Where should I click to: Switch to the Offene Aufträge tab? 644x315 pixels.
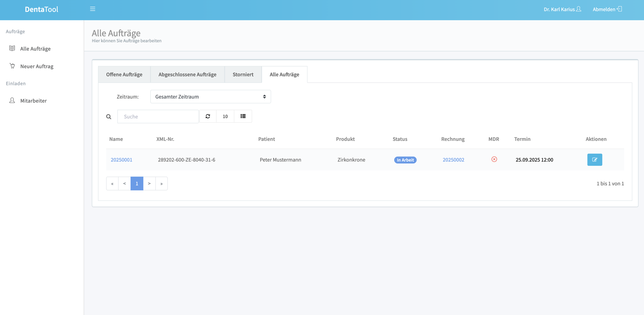(x=124, y=74)
